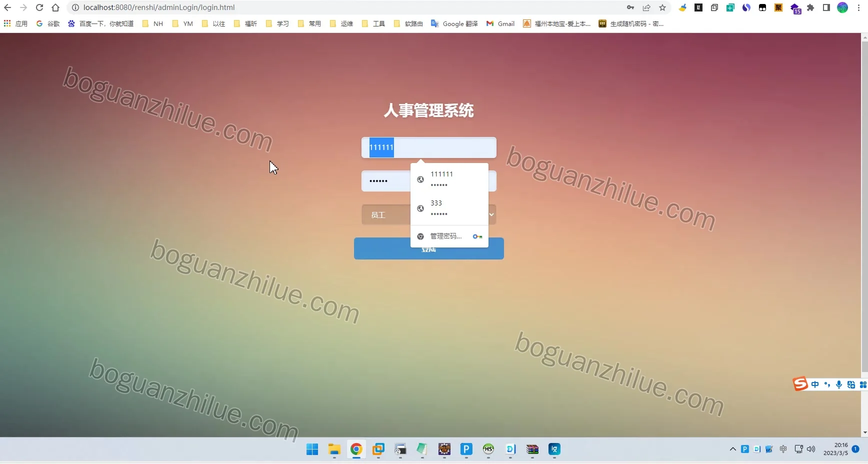Open the volume control in system tray
Screen dimensions: 868x464
click(811, 449)
